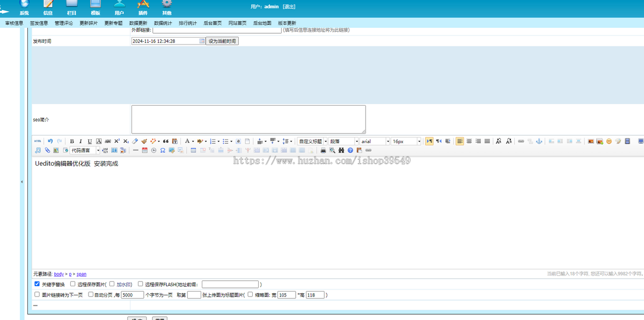Open search and replace binoculars icon
This screenshot has width=644, height=320.
(x=341, y=150)
